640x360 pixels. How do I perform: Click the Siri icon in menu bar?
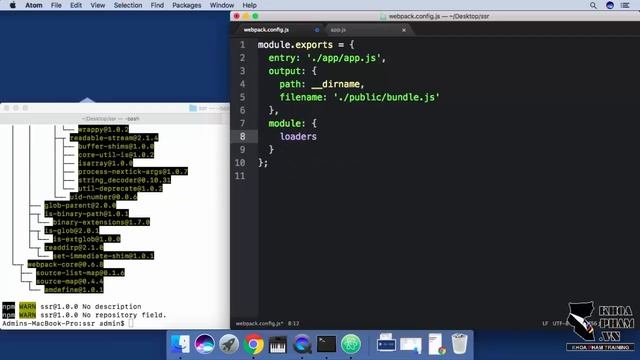pos(610,5)
